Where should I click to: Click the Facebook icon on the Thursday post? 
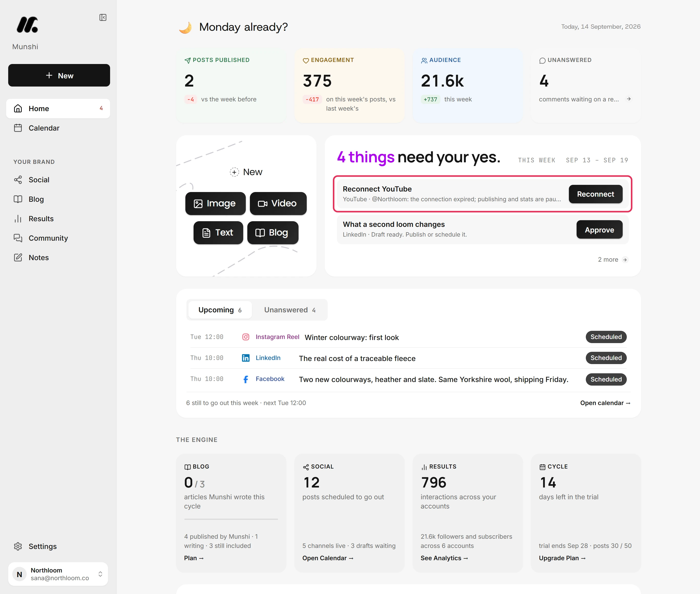coord(246,379)
